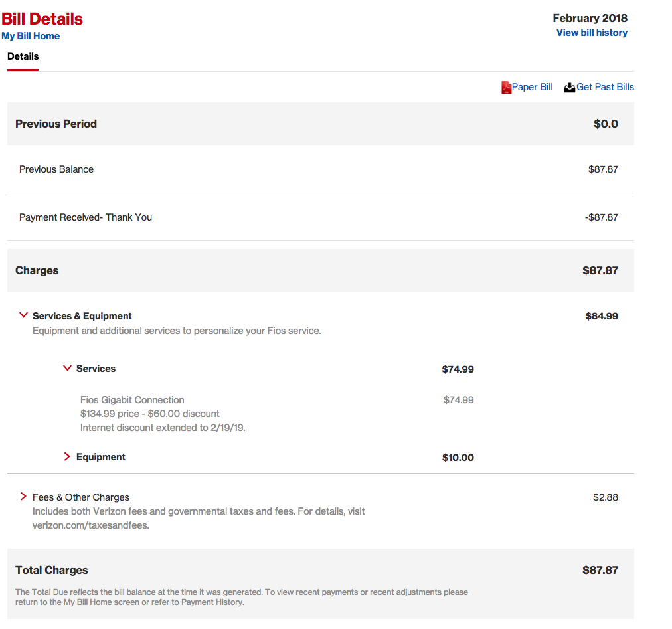Click the Services sub-section label

(x=96, y=369)
